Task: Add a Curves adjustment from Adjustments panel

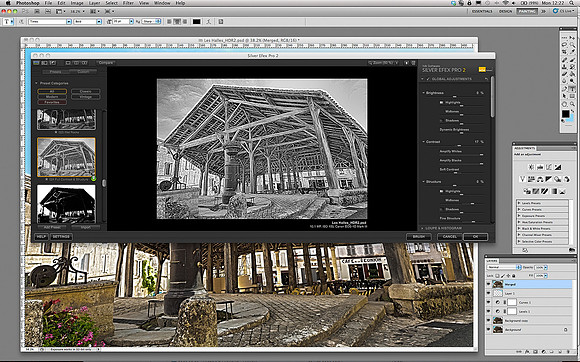Action: 549,167
